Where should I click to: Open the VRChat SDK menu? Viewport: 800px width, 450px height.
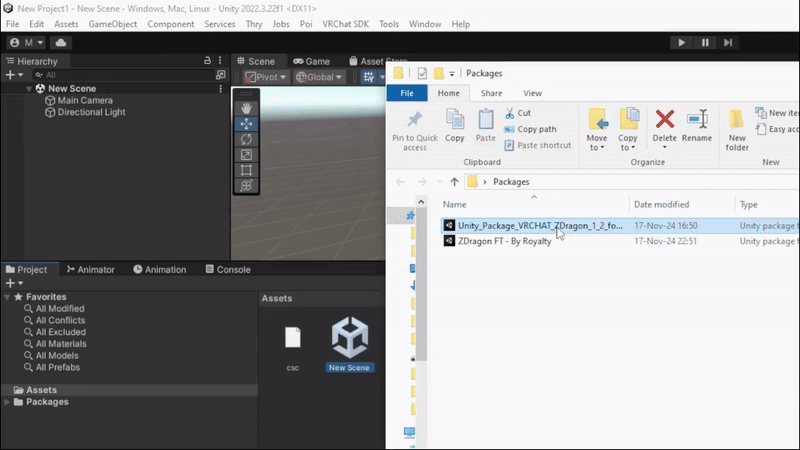point(345,24)
